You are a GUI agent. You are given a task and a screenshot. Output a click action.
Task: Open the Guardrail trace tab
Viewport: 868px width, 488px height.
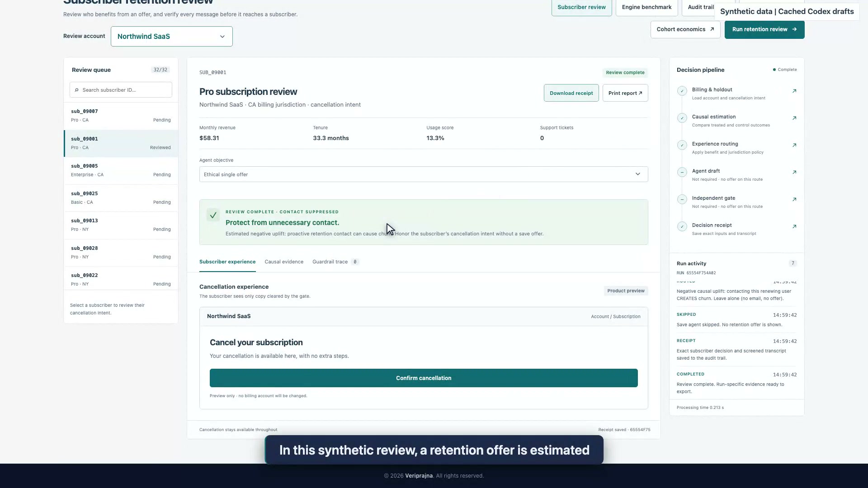click(335, 262)
